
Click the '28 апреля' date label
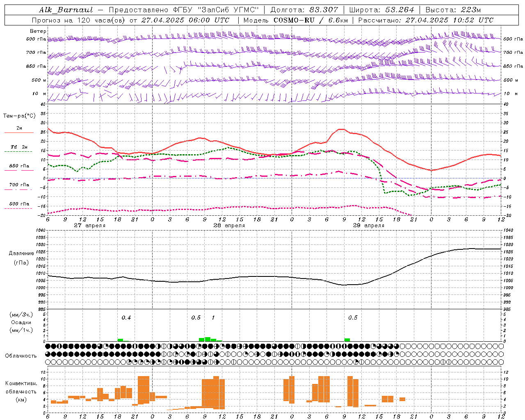coord(229,226)
